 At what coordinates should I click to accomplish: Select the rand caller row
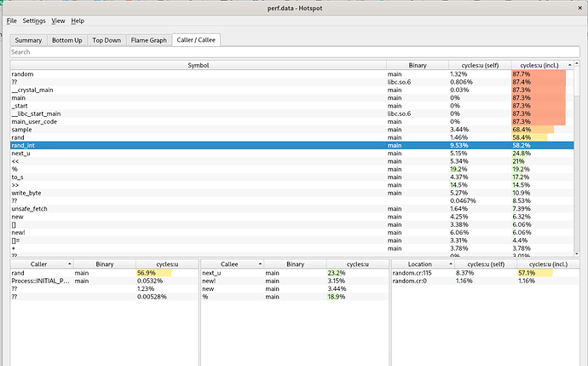pos(104,273)
